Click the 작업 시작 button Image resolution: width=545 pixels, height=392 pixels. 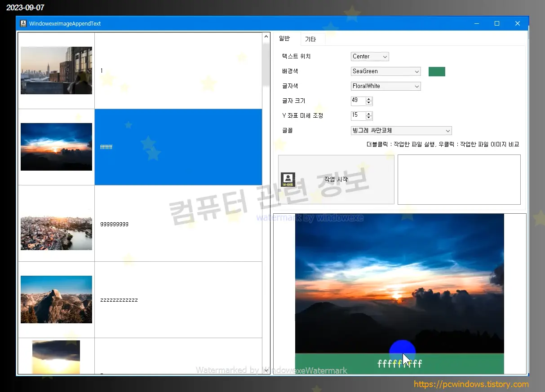pos(336,180)
